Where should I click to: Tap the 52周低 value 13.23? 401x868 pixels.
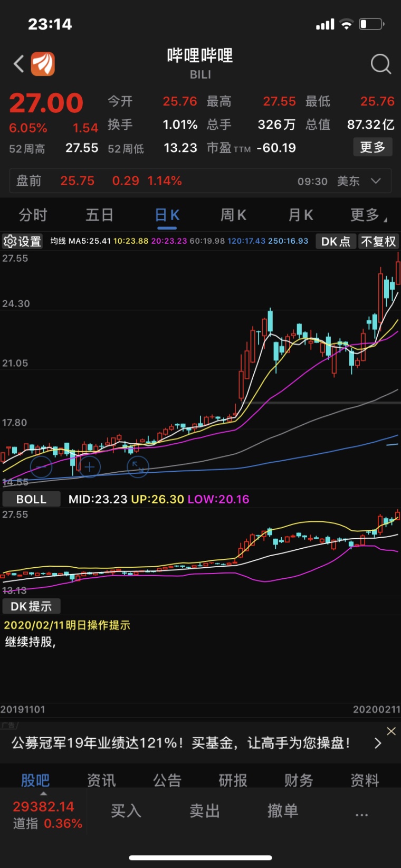click(x=180, y=148)
